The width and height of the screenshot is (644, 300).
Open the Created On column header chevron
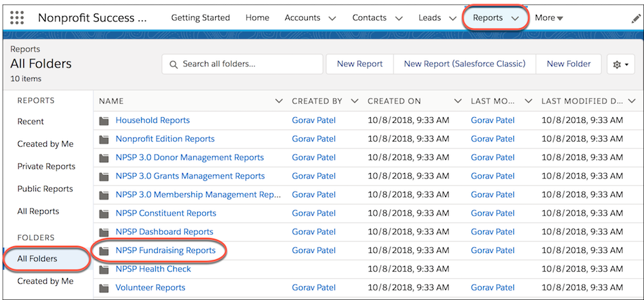[458, 101]
